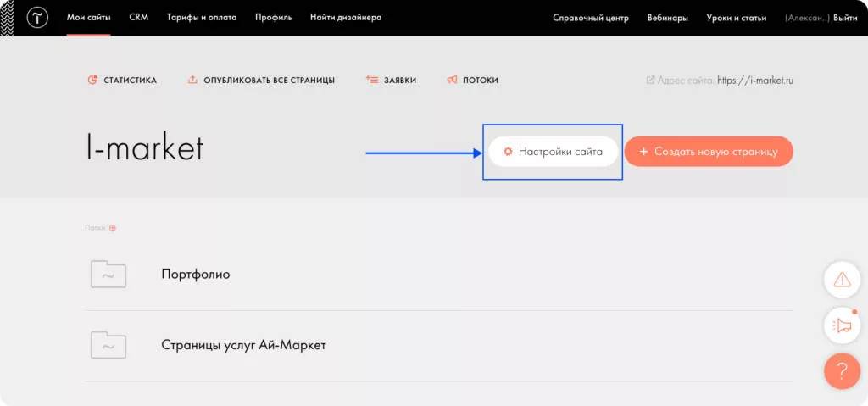Viewport: 868px width, 406px height.
Task: Open Настройки сайта button
Action: [x=553, y=151]
